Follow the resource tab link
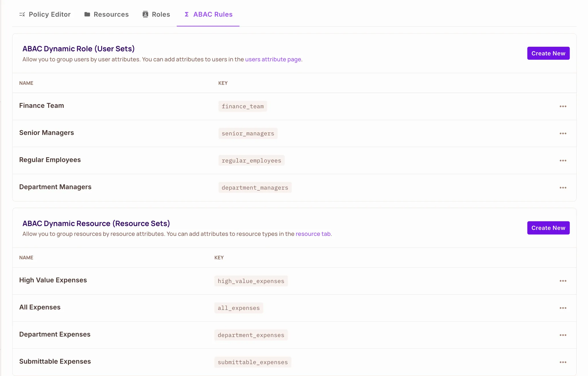Screen dimensions: 588x376 click(x=313, y=234)
